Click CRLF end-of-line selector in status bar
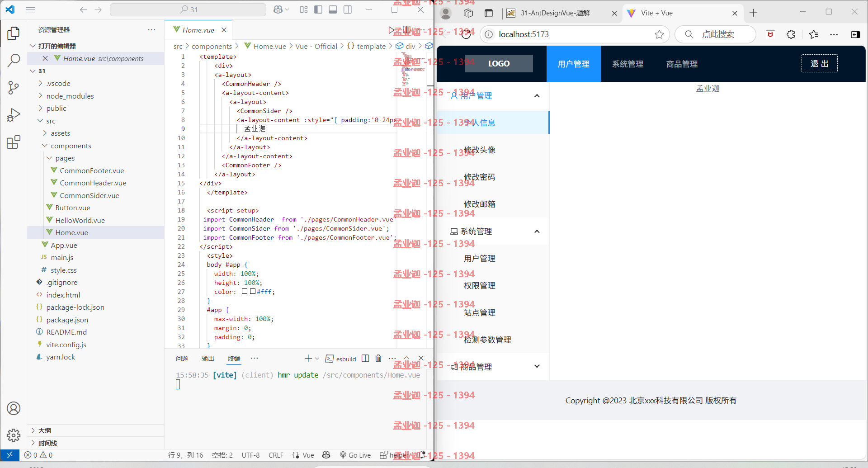This screenshot has width=868, height=468. (x=276, y=455)
